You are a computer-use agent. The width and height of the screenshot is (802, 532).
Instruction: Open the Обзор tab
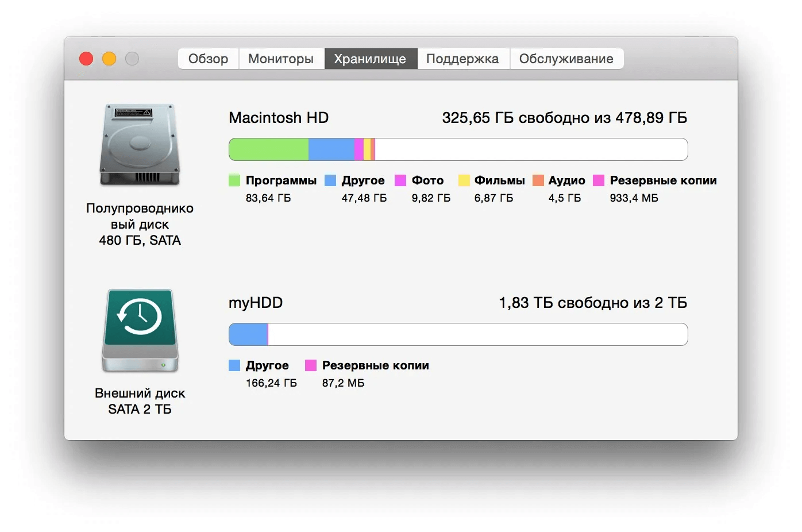[209, 59]
